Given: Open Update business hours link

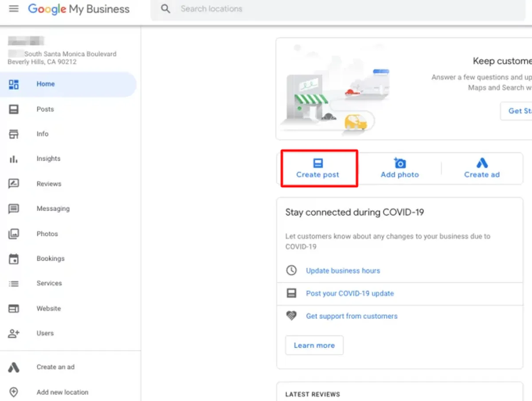Looking at the screenshot, I should 343,271.
